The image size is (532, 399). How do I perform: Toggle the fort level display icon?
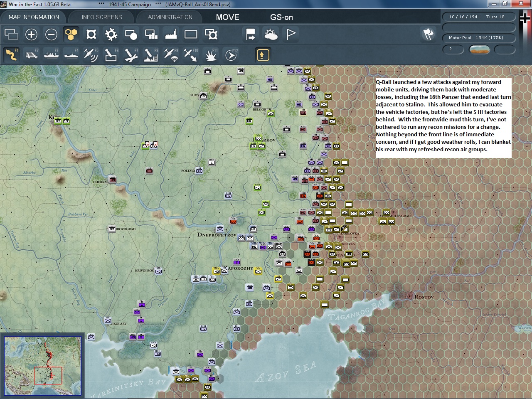point(91,34)
